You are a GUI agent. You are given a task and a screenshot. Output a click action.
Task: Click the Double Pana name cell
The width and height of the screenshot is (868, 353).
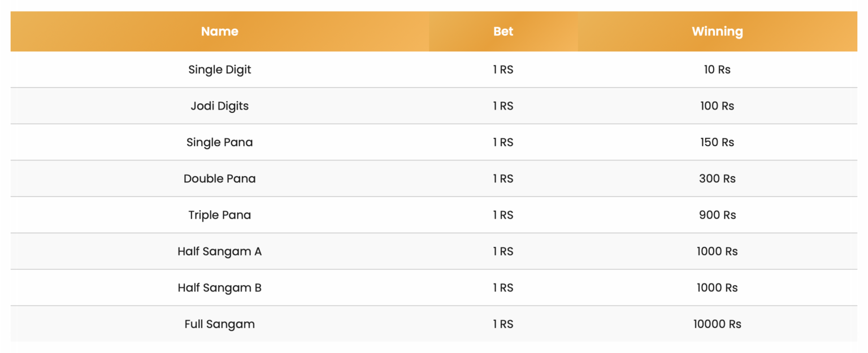point(219,178)
